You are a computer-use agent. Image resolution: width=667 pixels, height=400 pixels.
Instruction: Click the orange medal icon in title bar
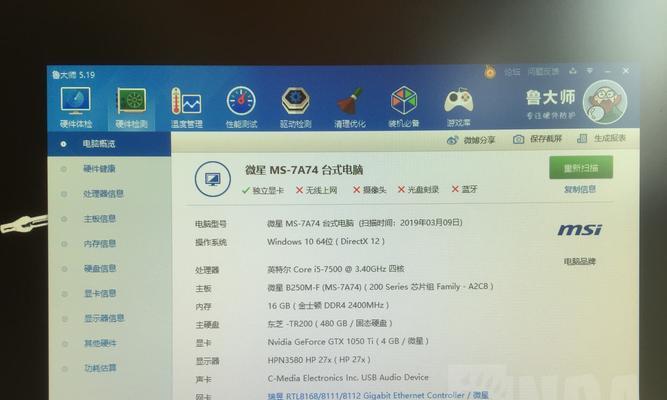pos(490,71)
